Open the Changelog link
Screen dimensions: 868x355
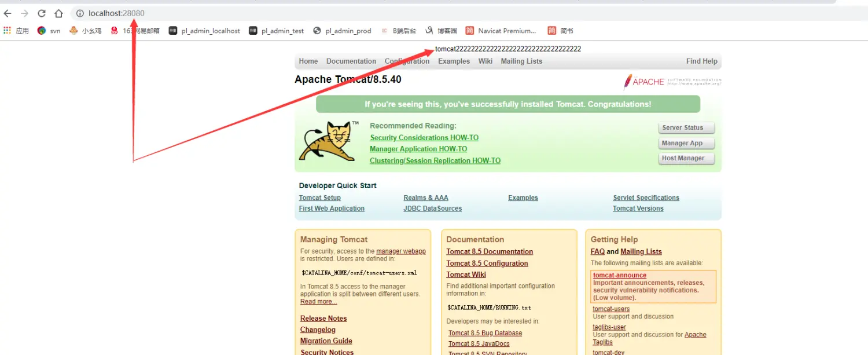coord(318,330)
